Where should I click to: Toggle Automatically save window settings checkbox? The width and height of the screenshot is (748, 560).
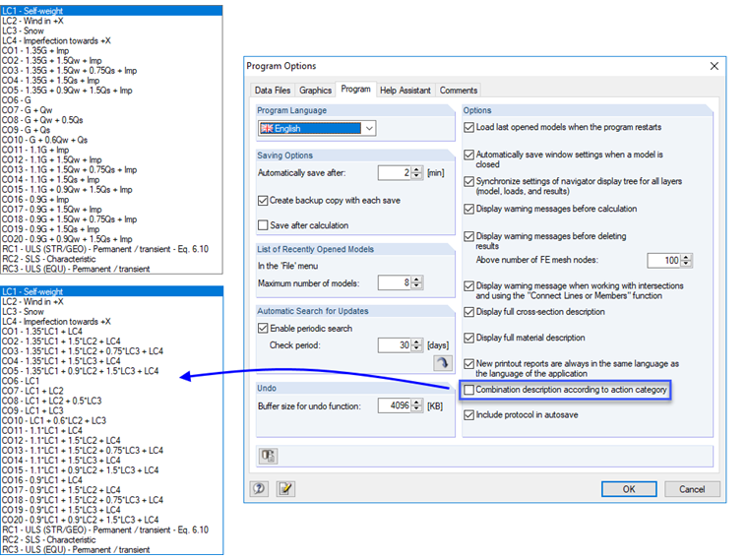click(468, 155)
